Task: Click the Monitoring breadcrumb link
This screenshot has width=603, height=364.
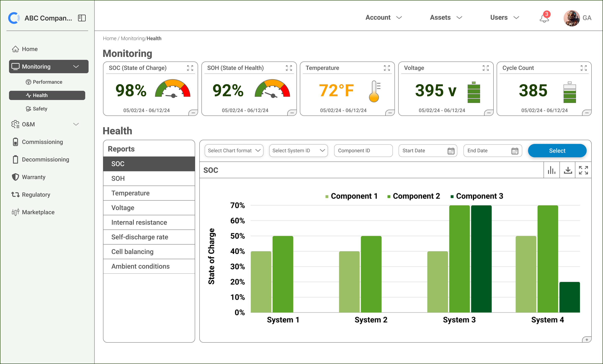Action: pyautogui.click(x=133, y=38)
